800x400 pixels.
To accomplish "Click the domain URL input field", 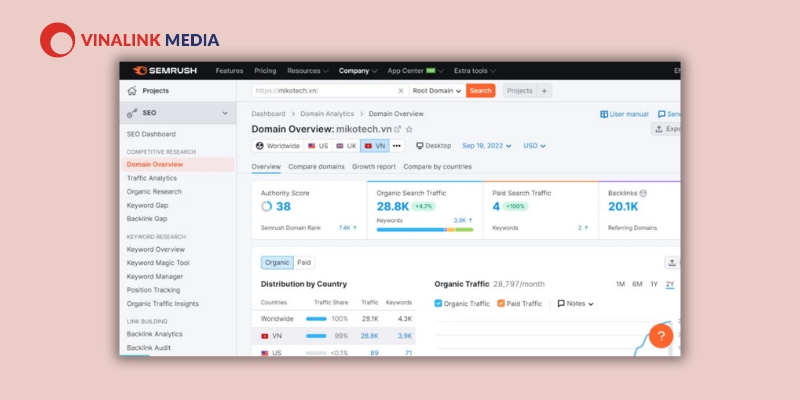I will (x=325, y=91).
